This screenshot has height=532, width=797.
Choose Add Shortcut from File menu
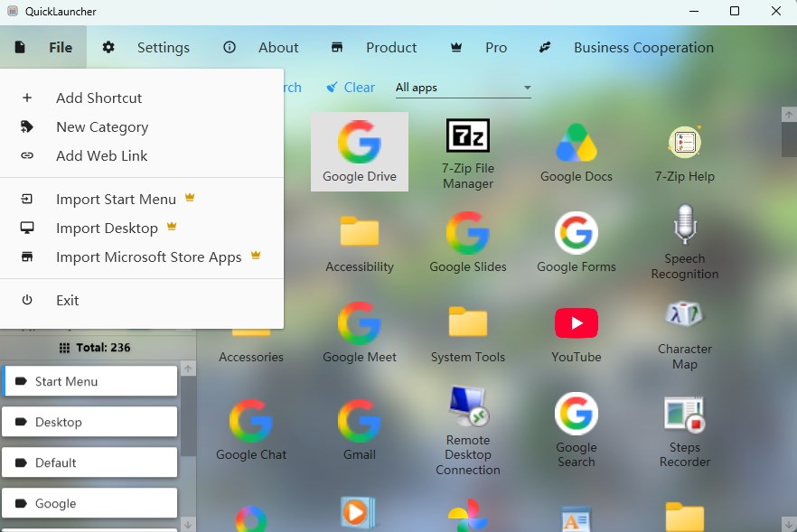click(142, 98)
